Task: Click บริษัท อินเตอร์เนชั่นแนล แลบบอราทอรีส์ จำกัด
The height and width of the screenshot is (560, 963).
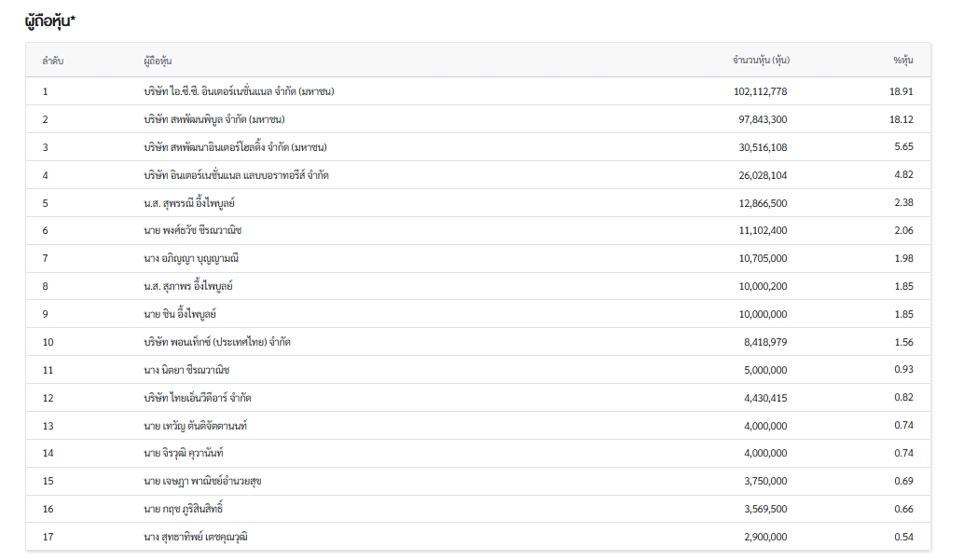Action: (x=236, y=175)
